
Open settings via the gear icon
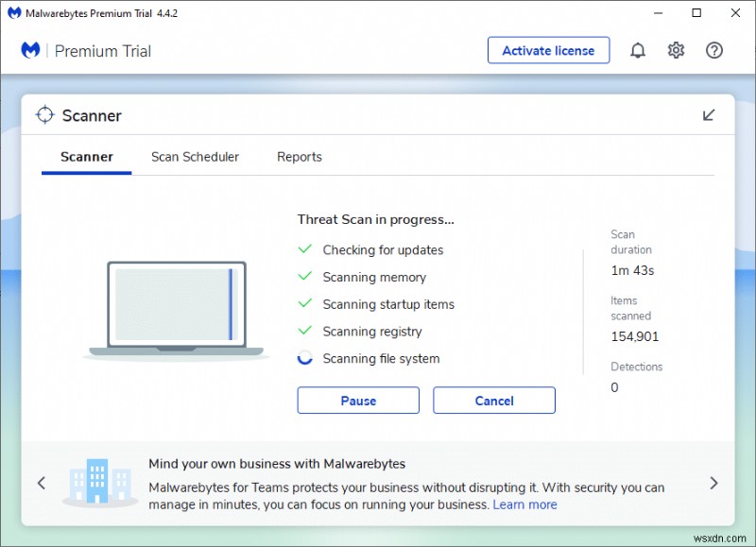coord(676,50)
